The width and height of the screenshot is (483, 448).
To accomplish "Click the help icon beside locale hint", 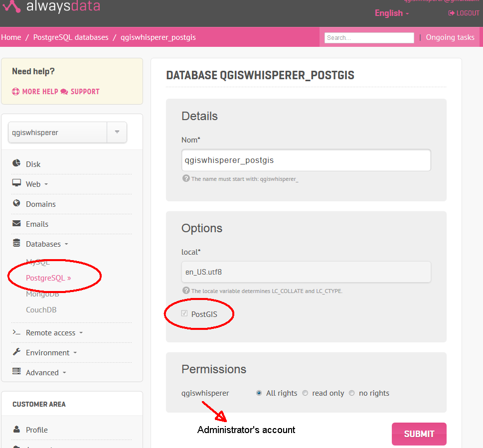I will coord(186,291).
